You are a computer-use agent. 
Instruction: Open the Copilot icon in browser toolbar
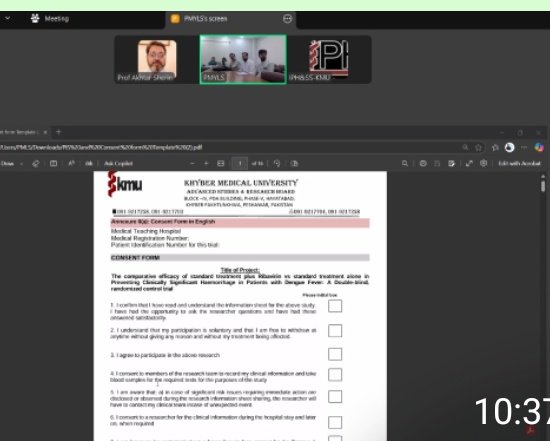(539, 147)
